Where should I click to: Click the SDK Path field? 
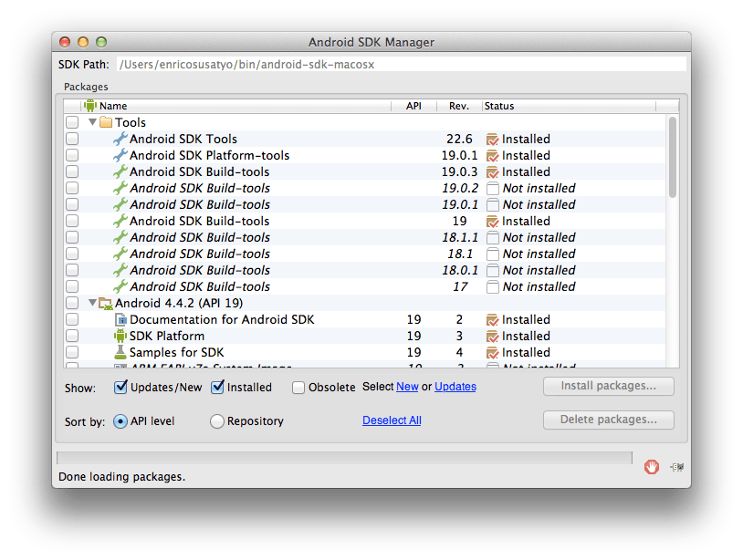tap(402, 65)
